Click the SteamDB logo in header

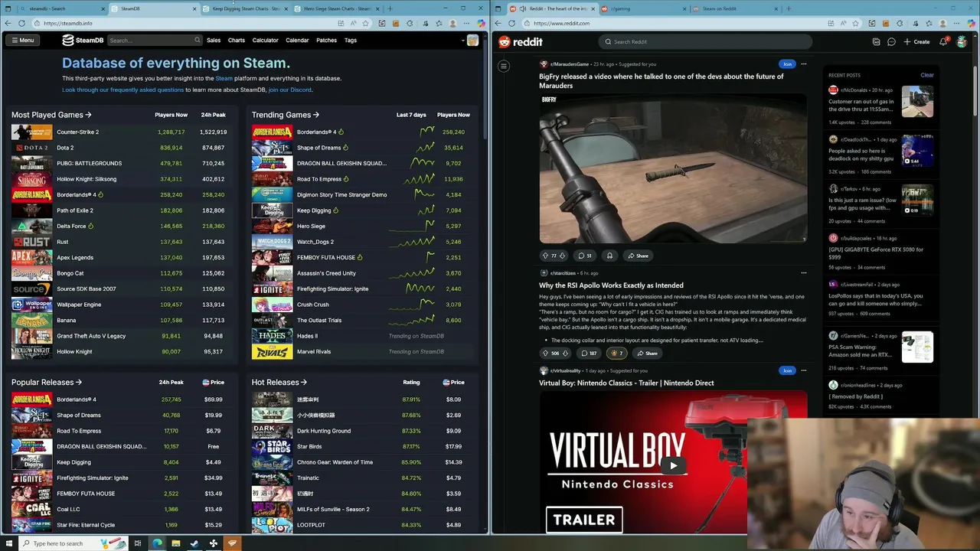click(83, 40)
